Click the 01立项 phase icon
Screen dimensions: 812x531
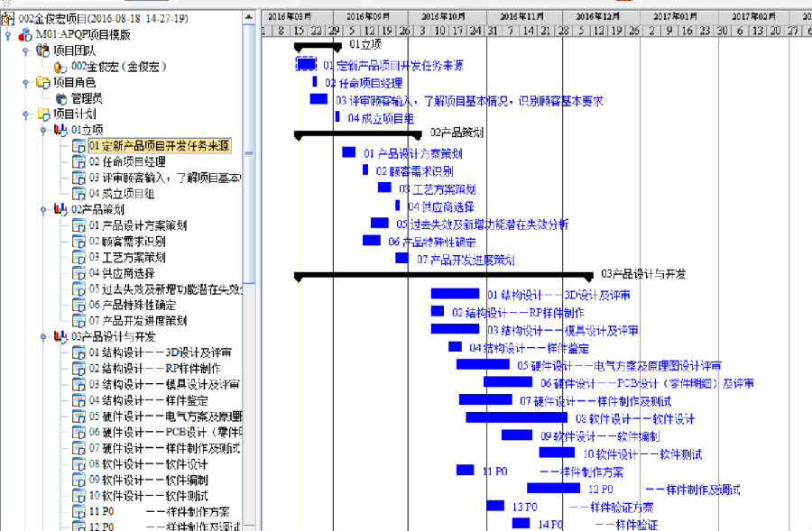60,130
